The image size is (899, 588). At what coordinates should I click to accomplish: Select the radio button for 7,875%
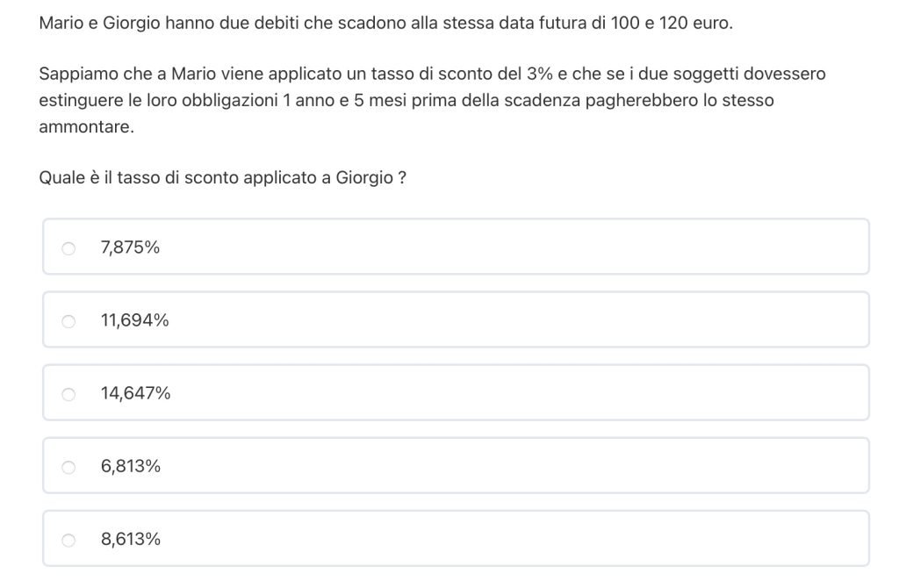pyautogui.click(x=68, y=248)
